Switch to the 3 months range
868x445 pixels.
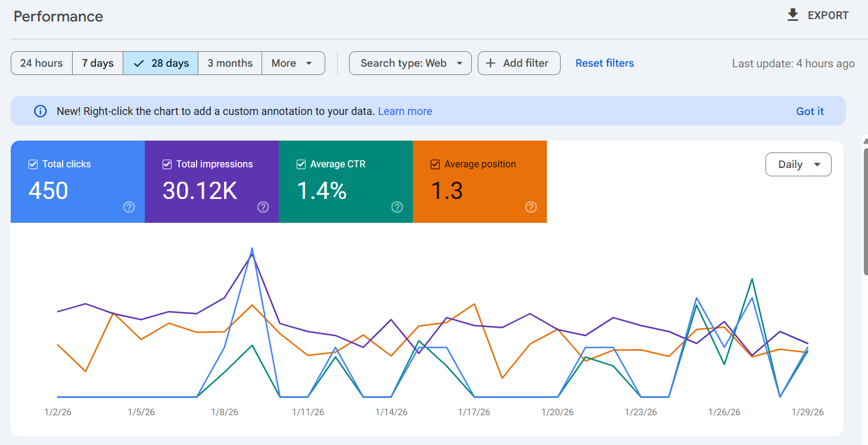click(230, 63)
